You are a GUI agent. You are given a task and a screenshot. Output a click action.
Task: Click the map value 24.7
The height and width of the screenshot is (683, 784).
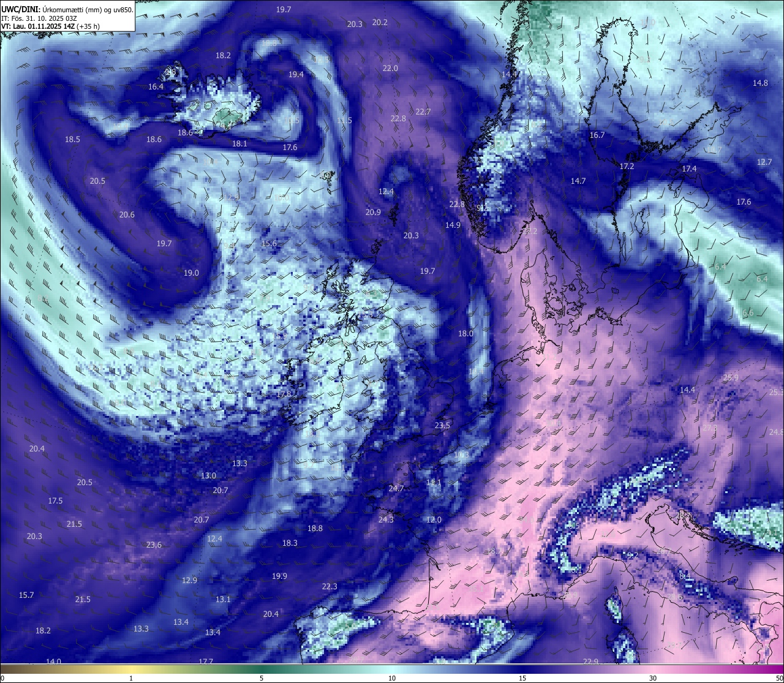(396, 488)
